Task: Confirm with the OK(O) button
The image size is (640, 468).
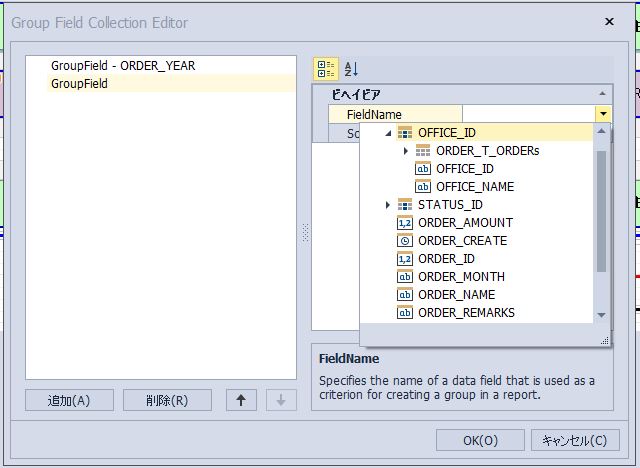Action: pos(480,440)
